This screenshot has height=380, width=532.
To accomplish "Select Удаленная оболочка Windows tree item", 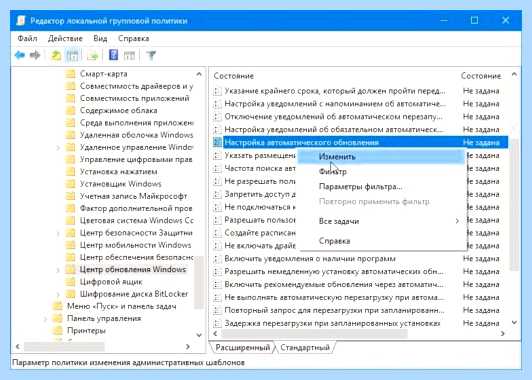I will [x=136, y=135].
